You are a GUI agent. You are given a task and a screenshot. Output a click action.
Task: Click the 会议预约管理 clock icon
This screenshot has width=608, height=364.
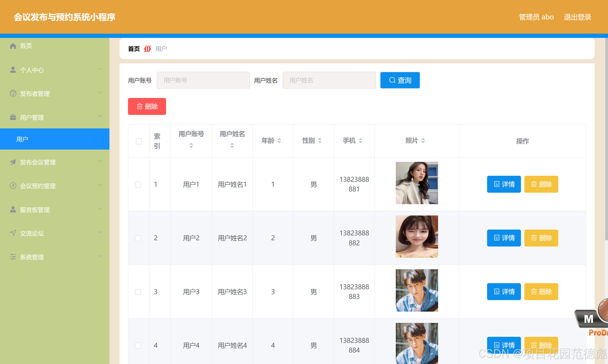pyautogui.click(x=13, y=186)
